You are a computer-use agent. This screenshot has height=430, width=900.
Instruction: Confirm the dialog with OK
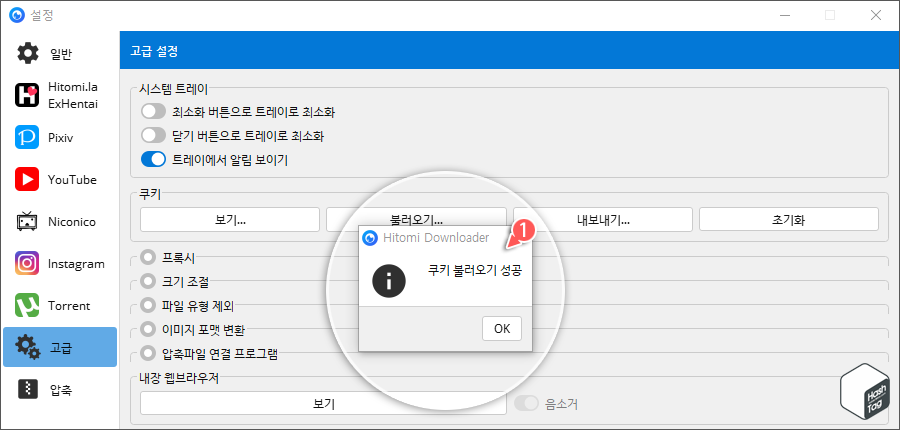point(502,328)
